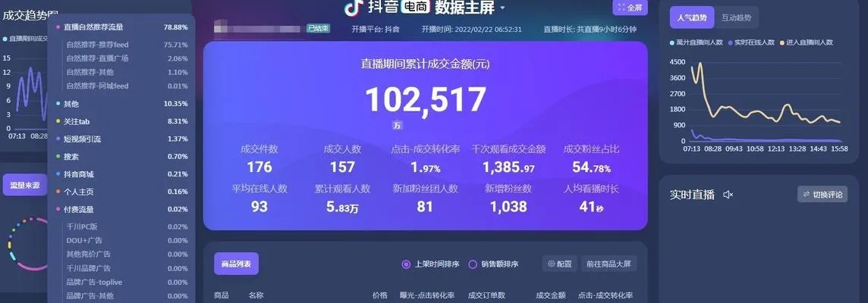Screen dimensions: 868x303
Task: Click the 万 unit badge under total amount
Action: [398, 125]
